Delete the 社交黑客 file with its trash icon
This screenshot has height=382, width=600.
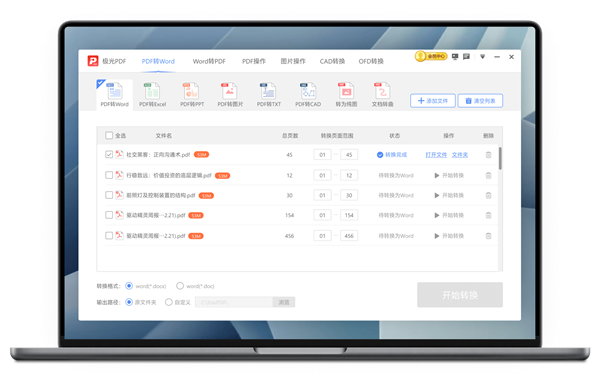pyautogui.click(x=488, y=155)
